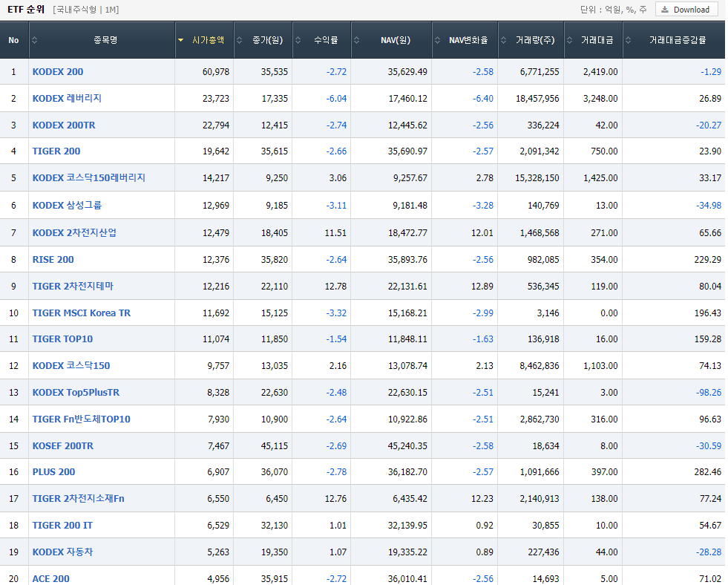Select NAV value 19,335.22
This screenshot has height=585, width=728.
click(407, 552)
